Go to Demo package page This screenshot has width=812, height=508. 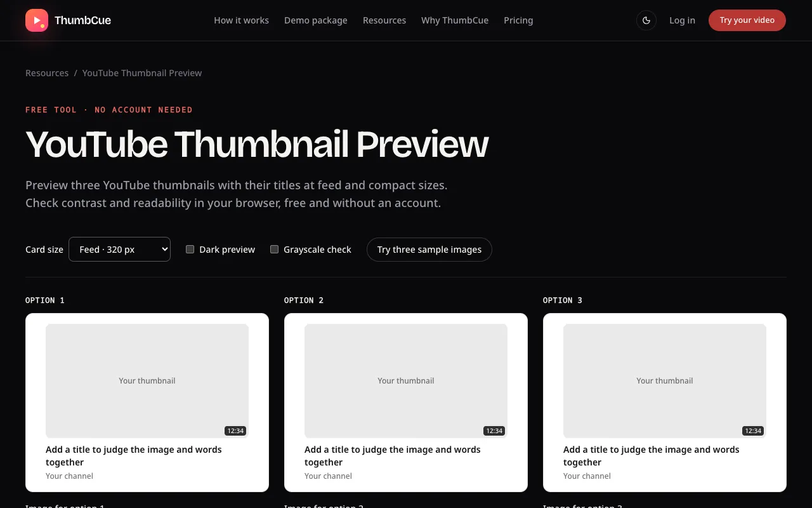click(x=316, y=20)
